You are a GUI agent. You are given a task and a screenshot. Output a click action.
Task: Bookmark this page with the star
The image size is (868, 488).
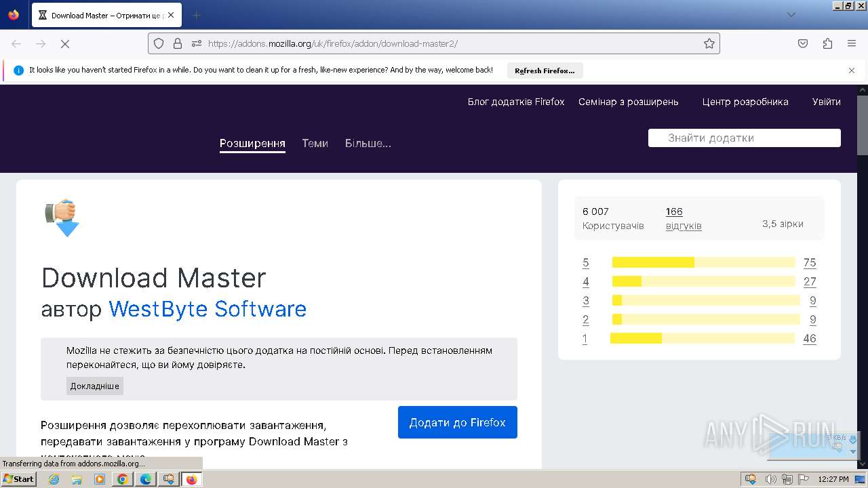coord(709,43)
